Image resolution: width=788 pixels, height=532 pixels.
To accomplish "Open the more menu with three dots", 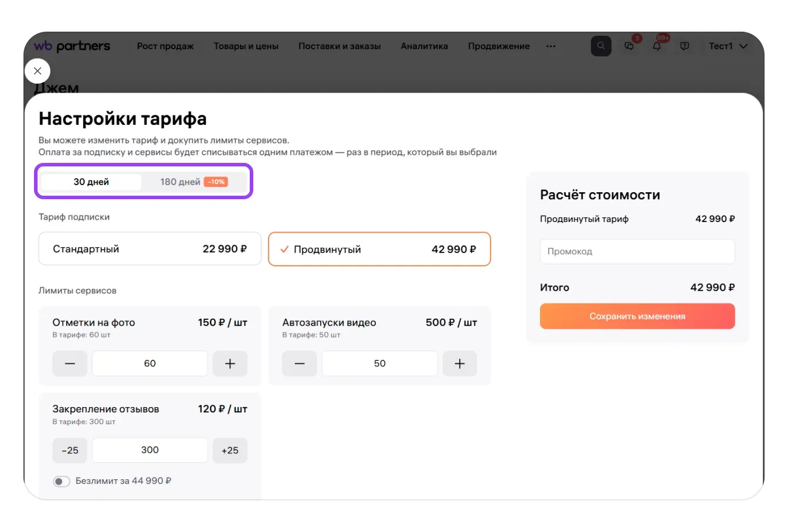I will click(551, 46).
